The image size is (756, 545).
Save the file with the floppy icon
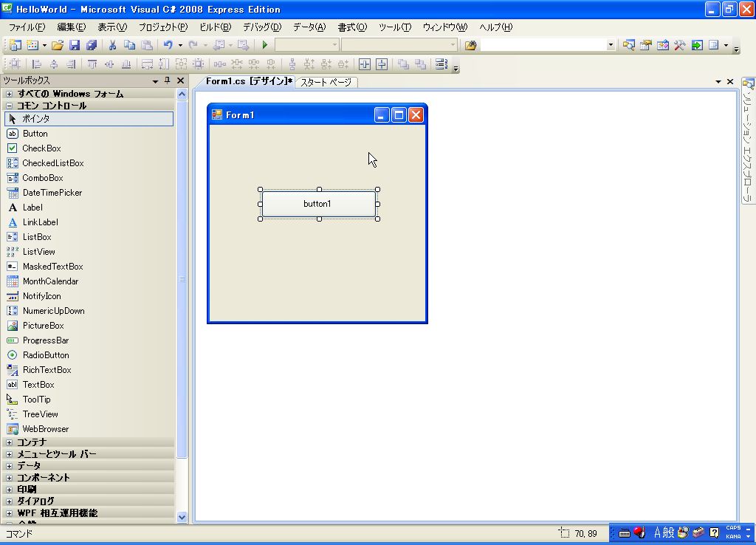click(x=75, y=45)
